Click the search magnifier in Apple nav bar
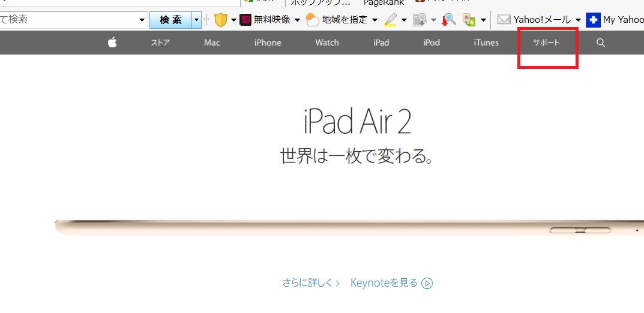This screenshot has height=313, width=644. coord(600,43)
